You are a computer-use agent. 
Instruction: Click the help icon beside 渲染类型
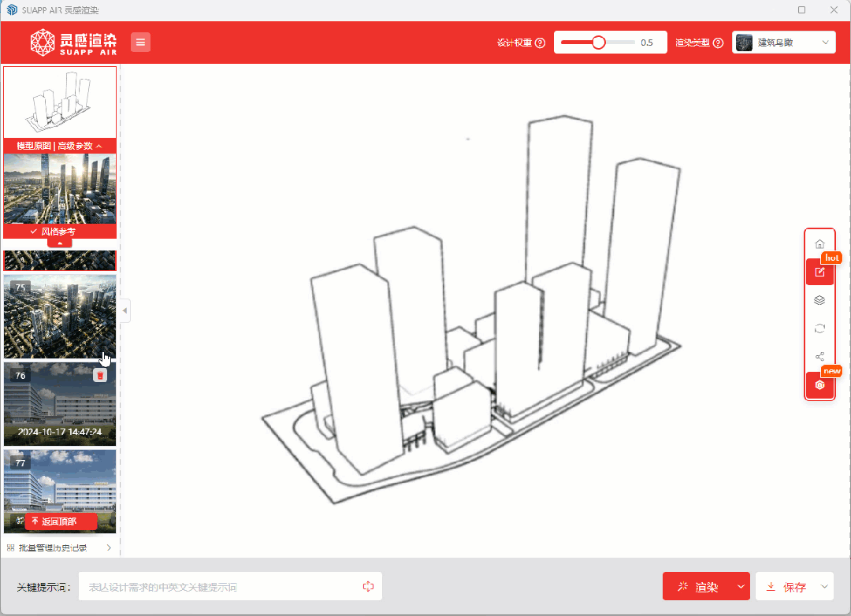coord(718,43)
